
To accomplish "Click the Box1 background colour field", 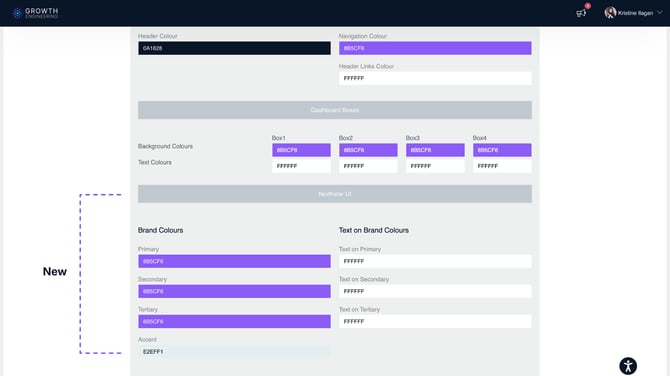I will coord(301,150).
